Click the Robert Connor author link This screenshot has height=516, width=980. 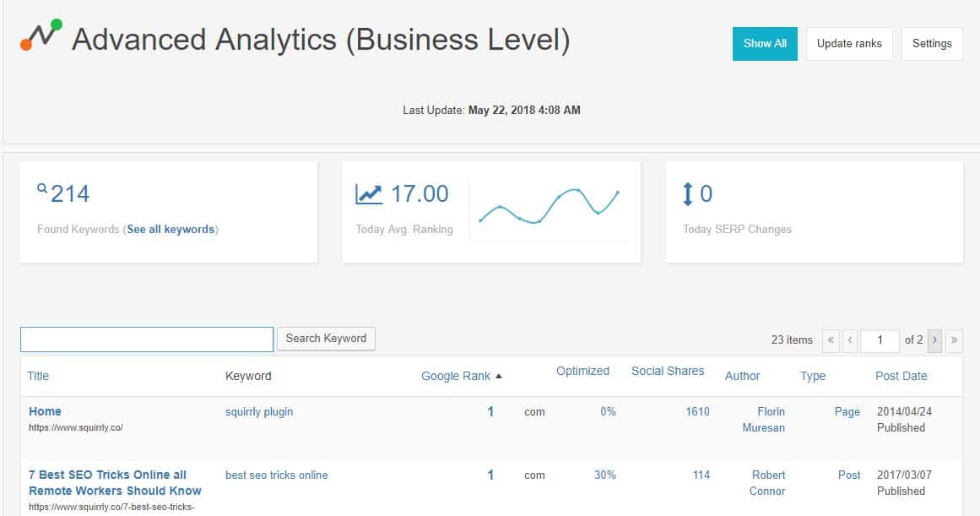(767, 483)
